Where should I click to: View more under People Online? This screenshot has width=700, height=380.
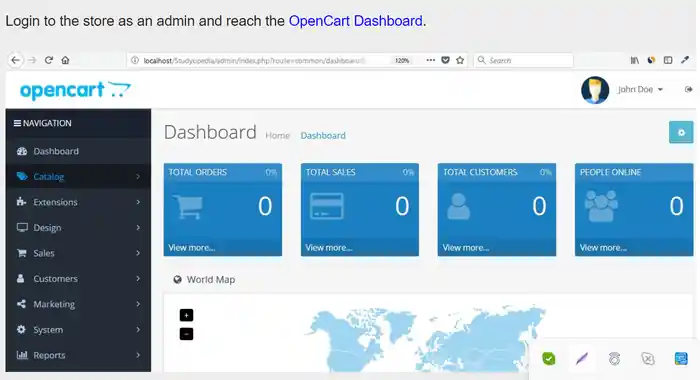[x=603, y=247]
